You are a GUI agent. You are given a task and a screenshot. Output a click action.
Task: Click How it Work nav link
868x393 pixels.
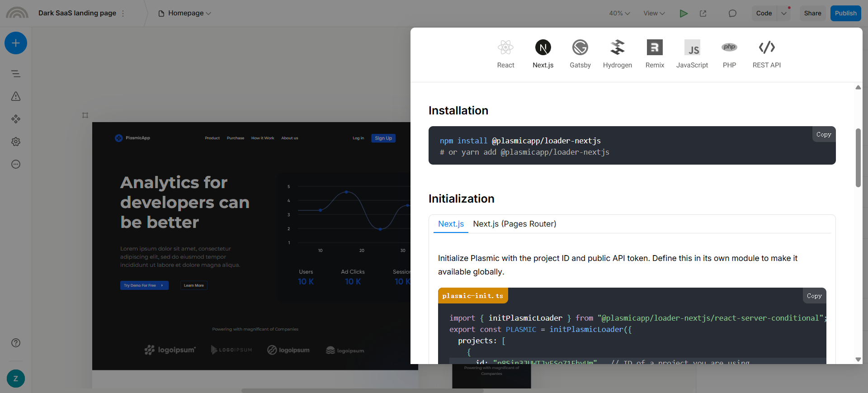pyautogui.click(x=263, y=138)
